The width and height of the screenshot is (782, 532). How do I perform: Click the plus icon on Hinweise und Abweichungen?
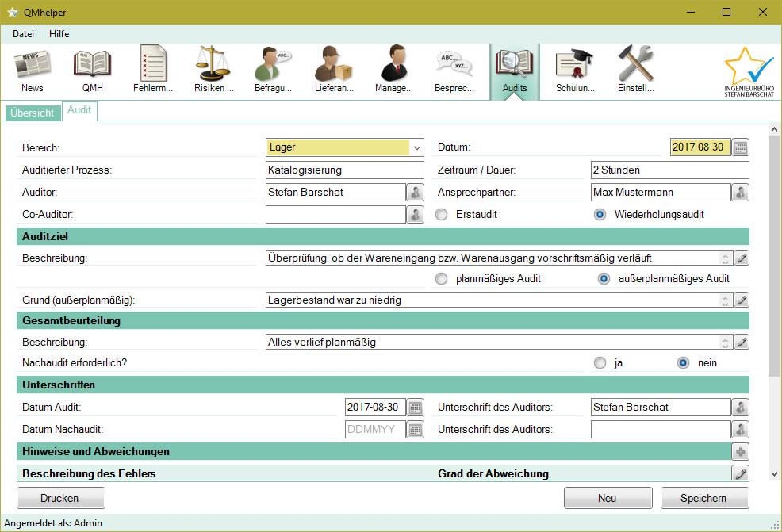pos(739,451)
